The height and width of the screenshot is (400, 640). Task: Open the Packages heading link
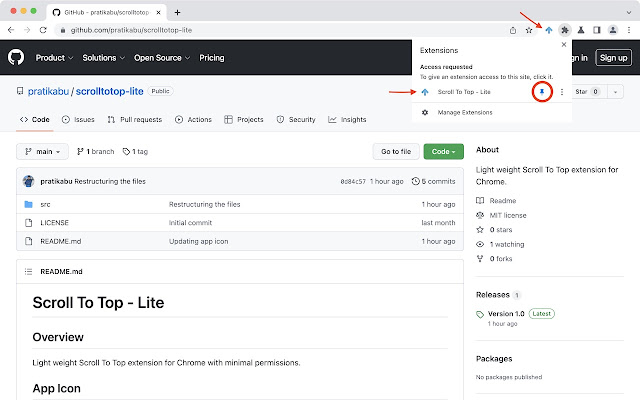point(494,359)
